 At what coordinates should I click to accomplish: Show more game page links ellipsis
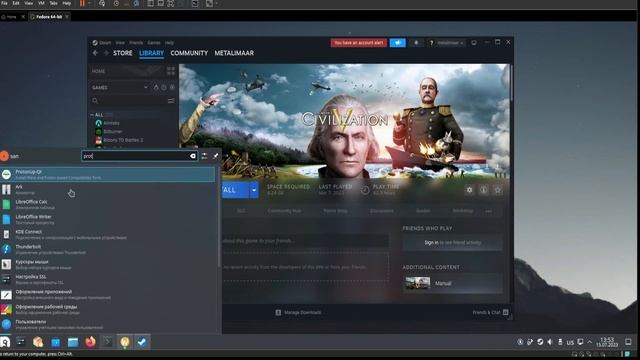pyautogui.click(x=489, y=211)
